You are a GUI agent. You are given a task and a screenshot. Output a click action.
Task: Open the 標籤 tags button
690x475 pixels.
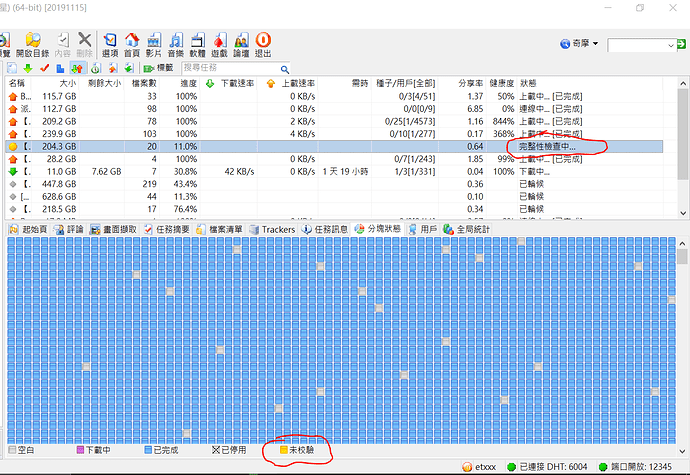click(159, 68)
